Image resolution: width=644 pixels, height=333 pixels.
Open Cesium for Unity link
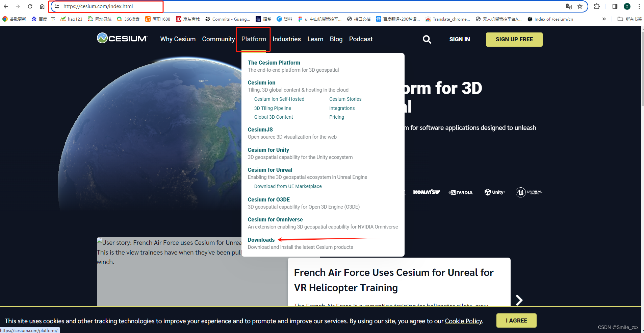click(x=268, y=150)
